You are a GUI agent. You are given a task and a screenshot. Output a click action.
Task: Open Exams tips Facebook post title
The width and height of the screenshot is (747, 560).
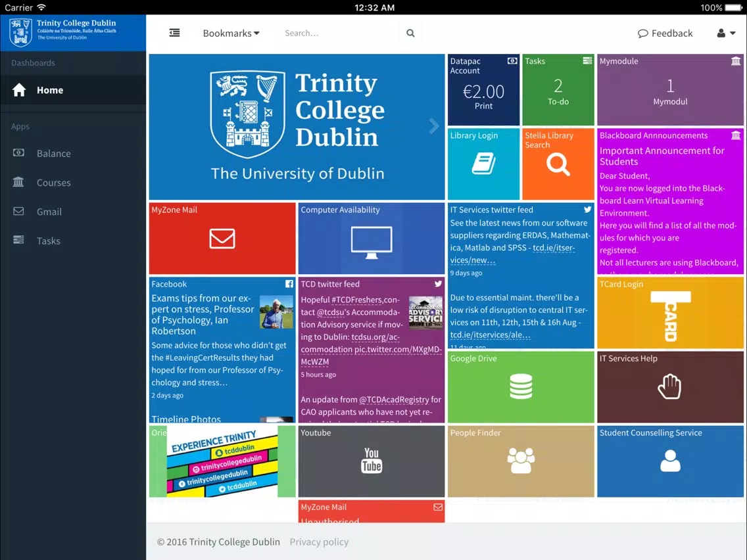[x=203, y=314]
